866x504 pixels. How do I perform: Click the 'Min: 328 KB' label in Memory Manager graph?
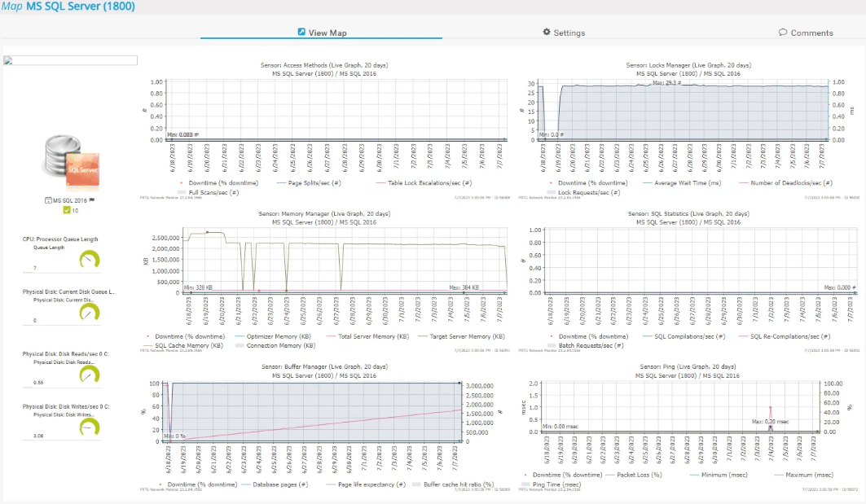pyautogui.click(x=198, y=287)
